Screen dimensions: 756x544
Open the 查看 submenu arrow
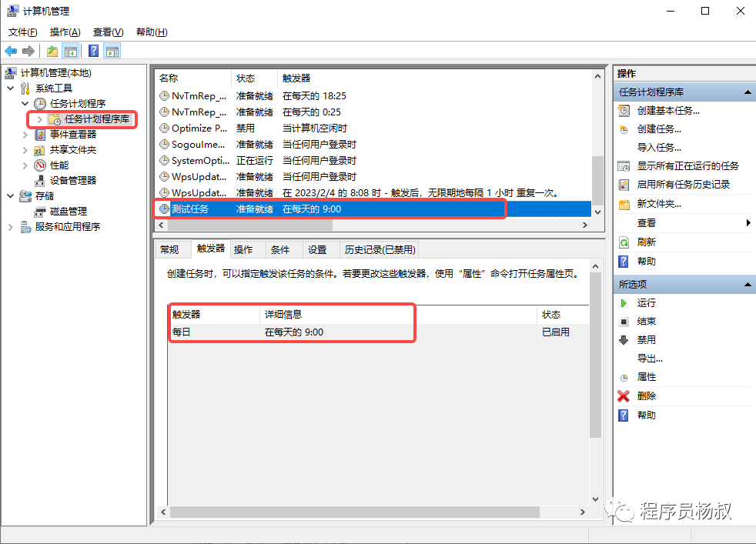pos(748,222)
